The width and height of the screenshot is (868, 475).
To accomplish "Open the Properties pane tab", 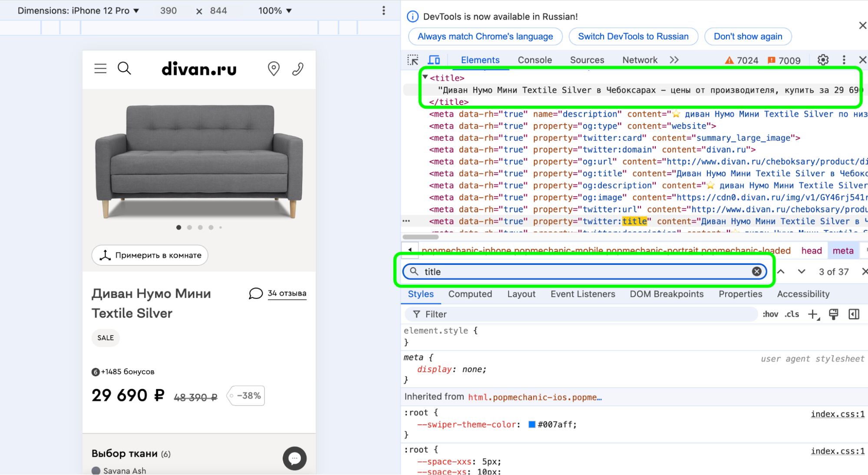I will click(740, 294).
